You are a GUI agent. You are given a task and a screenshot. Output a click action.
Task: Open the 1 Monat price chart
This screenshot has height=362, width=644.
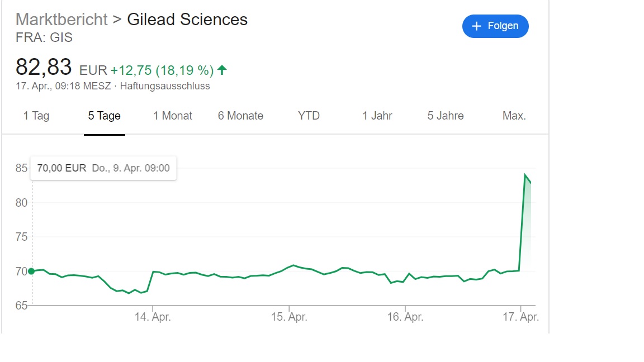click(172, 116)
